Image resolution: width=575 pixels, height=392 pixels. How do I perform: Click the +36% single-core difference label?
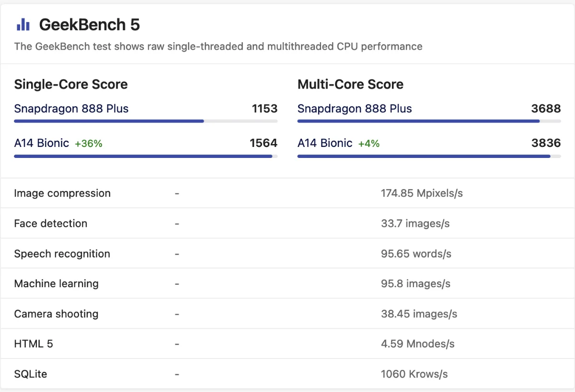point(89,144)
